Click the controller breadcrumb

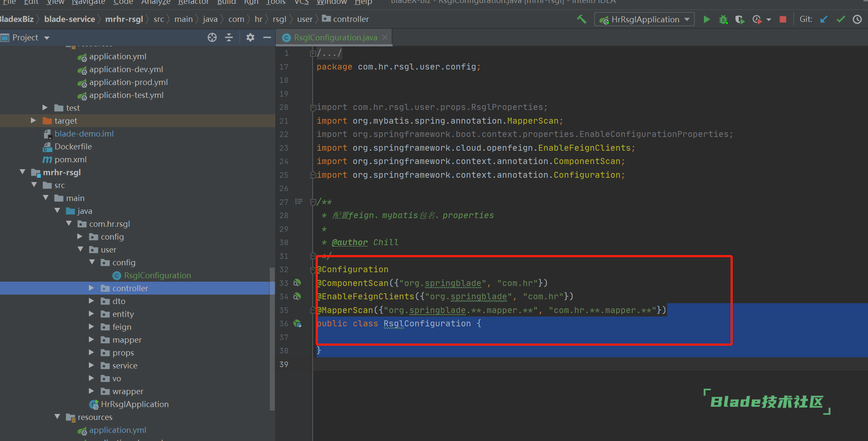346,19
